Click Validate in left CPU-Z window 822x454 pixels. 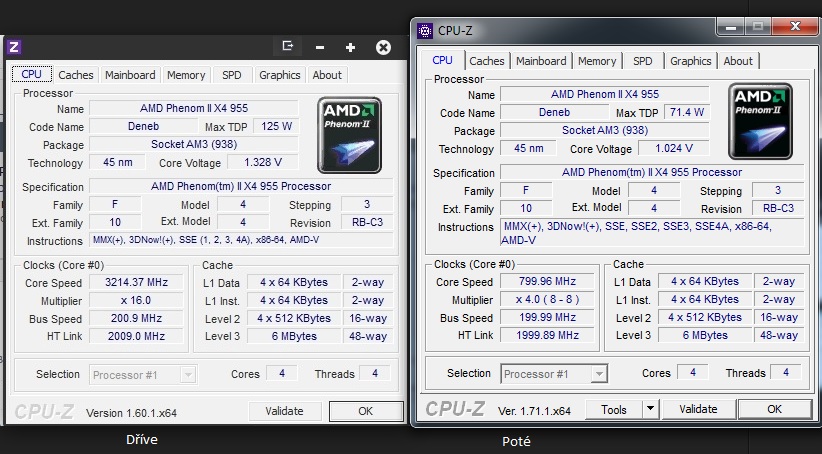[x=284, y=411]
